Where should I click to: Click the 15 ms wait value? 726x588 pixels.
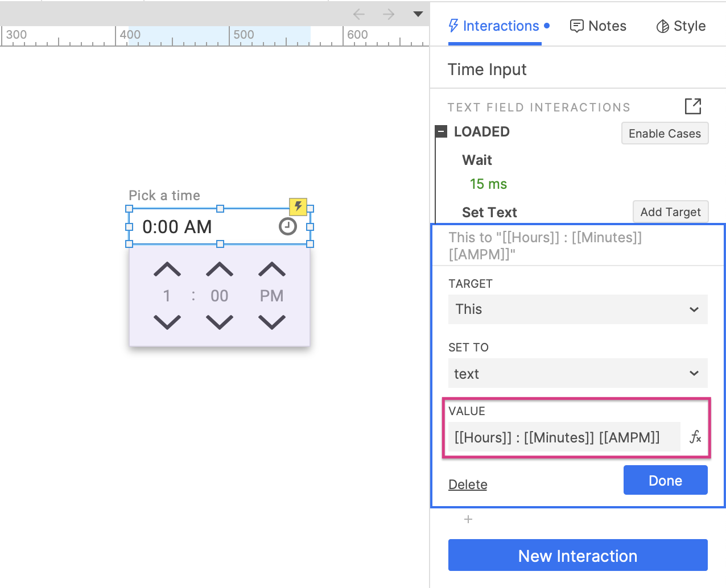click(488, 184)
